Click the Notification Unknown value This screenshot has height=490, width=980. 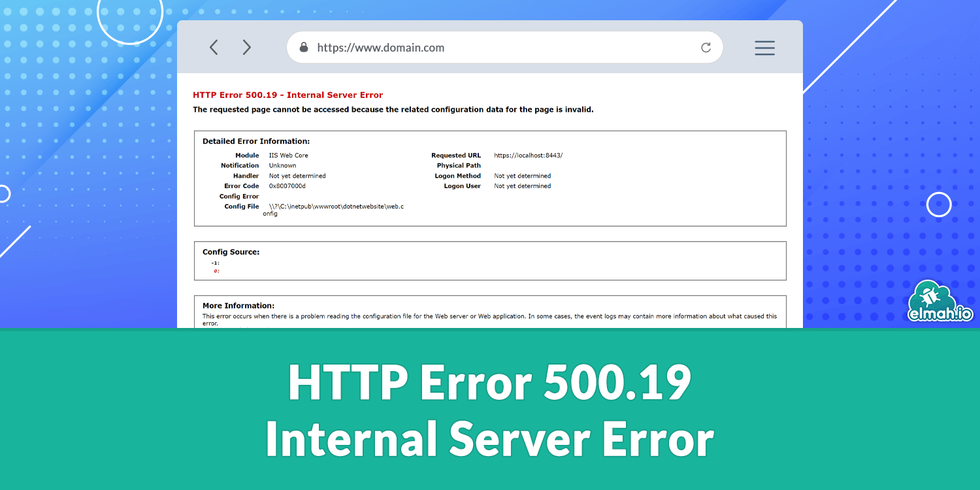tap(282, 165)
